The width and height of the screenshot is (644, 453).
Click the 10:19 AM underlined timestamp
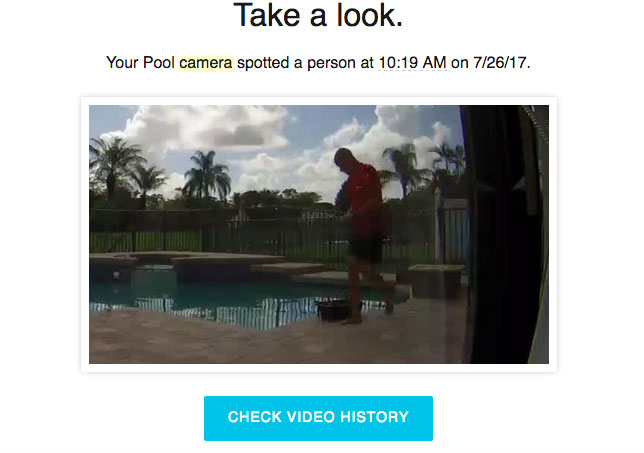point(412,63)
